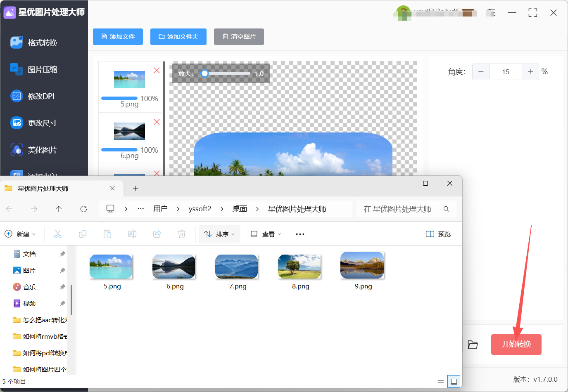Open the three-dots more options menu
The width and height of the screenshot is (568, 392).
pyautogui.click(x=300, y=234)
